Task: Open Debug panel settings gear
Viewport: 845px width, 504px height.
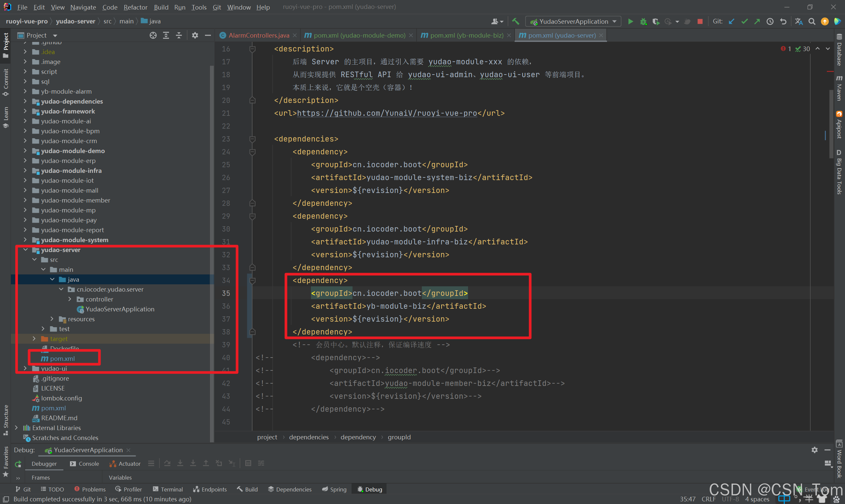Action: coord(814,450)
